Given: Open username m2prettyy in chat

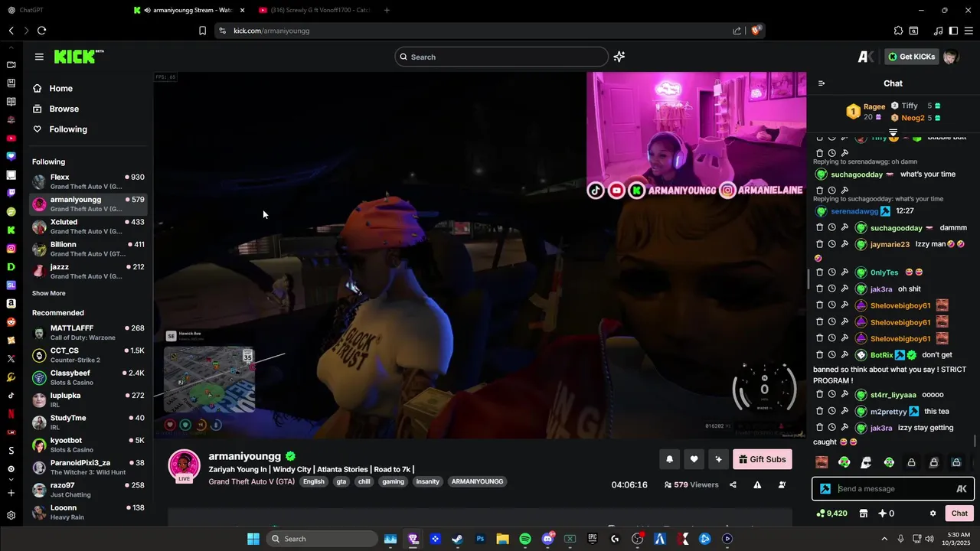Looking at the screenshot, I should (888, 412).
